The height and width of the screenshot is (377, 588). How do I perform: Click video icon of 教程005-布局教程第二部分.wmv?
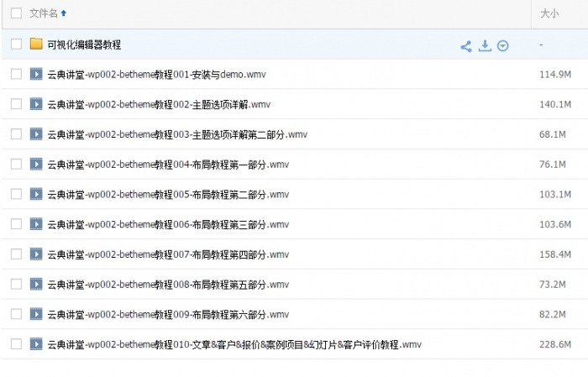click(36, 194)
